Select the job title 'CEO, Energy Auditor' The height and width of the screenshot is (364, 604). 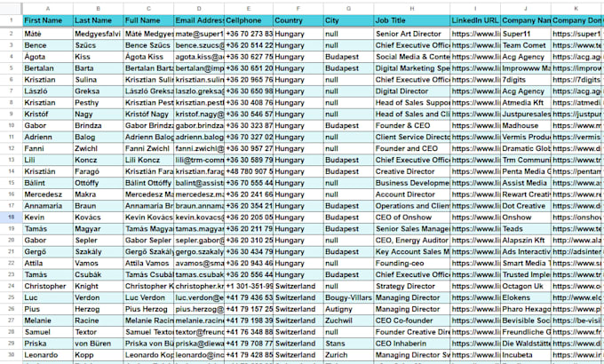tap(411, 241)
